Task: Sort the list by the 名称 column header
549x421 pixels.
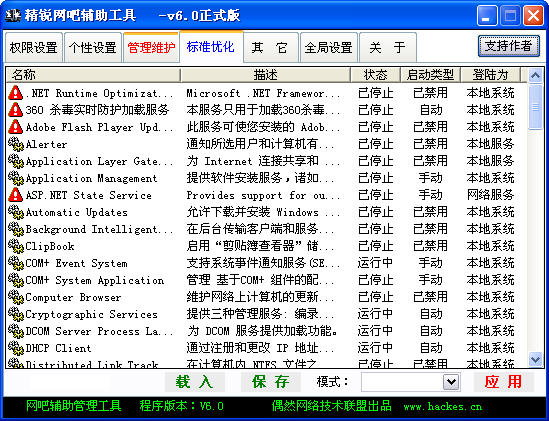Action: (93, 75)
